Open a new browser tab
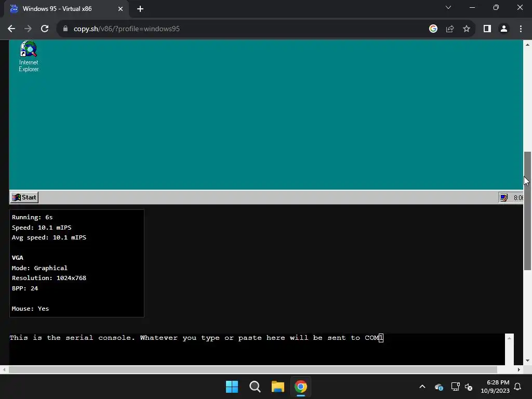532x399 pixels. [x=140, y=9]
